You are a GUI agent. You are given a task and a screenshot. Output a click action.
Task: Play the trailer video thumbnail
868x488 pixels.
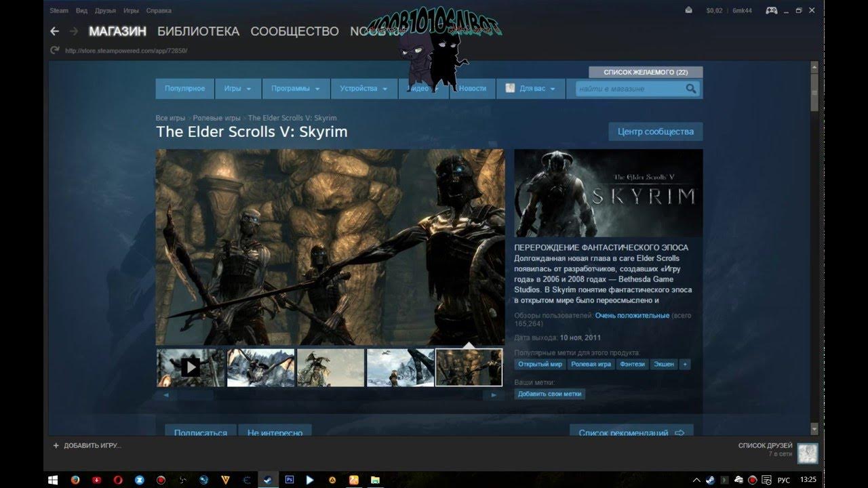point(191,367)
